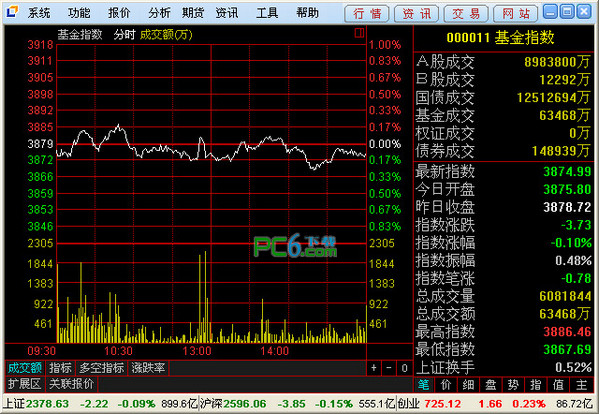Click the 0 reset button below chart

(x=404, y=368)
